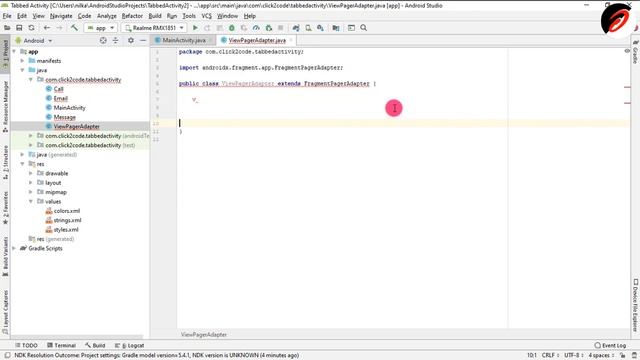Viewport: 640px width, 360px height.
Task: Click the Stop square toolbar icon
Action: click(x=280, y=28)
